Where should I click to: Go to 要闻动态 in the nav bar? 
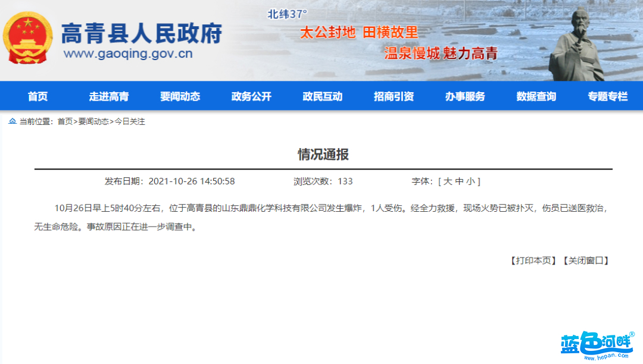(x=180, y=96)
